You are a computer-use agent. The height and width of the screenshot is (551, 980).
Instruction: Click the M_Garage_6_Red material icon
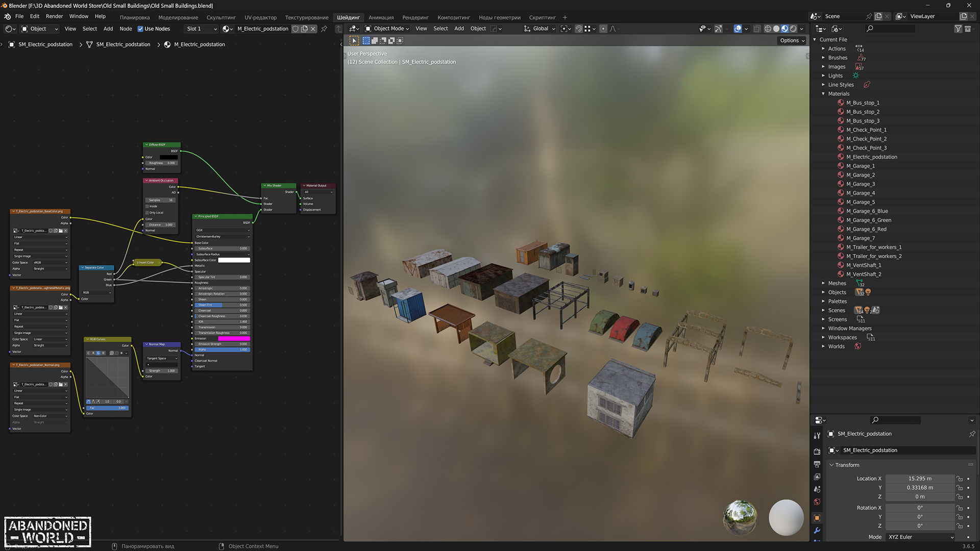pos(841,229)
